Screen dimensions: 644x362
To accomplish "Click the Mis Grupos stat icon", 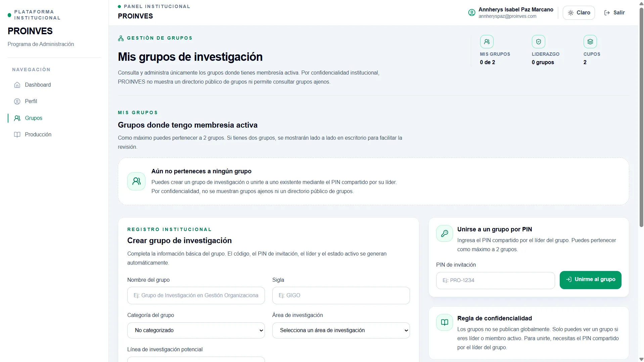I will click(487, 42).
